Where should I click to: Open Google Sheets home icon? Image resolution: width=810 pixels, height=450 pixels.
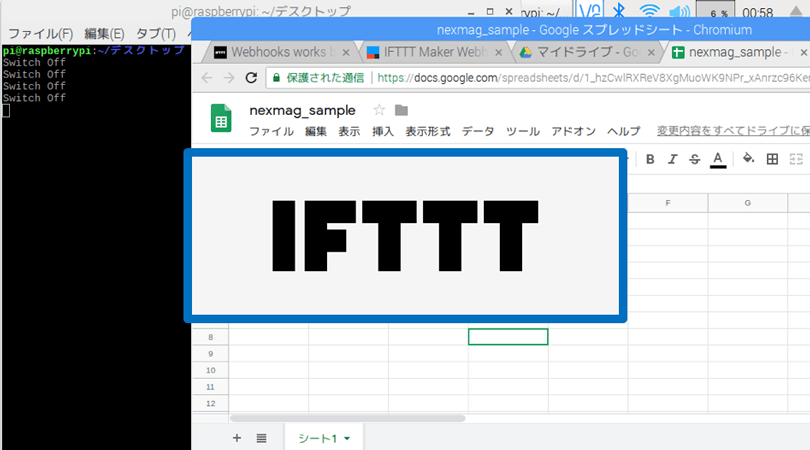click(221, 118)
